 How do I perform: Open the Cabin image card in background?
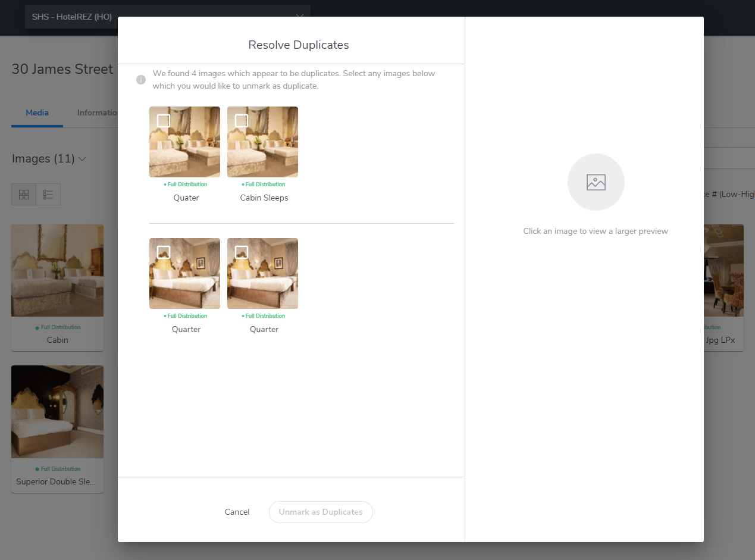coord(57,287)
